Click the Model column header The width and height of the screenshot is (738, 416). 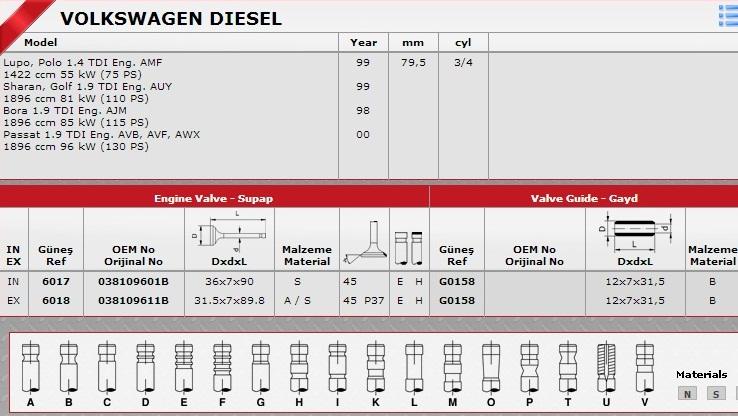point(40,42)
